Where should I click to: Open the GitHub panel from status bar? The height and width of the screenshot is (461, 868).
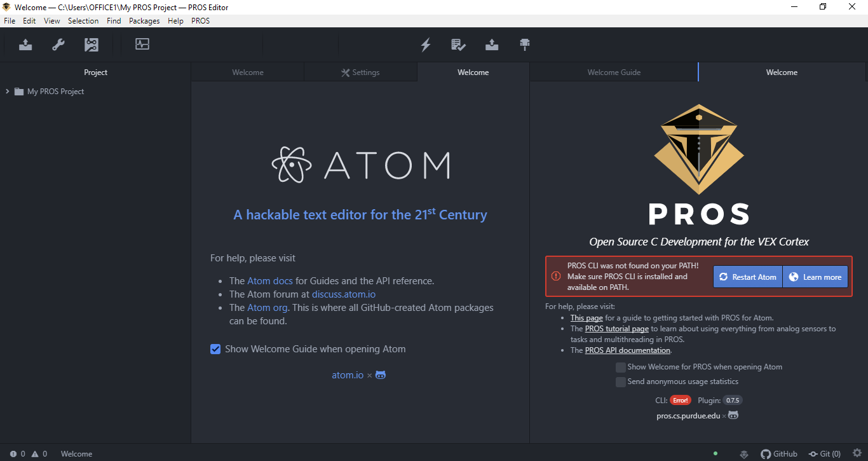click(779, 454)
